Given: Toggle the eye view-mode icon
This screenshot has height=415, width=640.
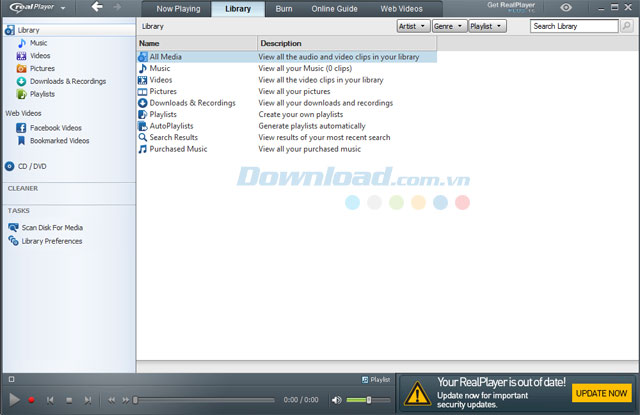Looking at the screenshot, I should click(566, 7).
